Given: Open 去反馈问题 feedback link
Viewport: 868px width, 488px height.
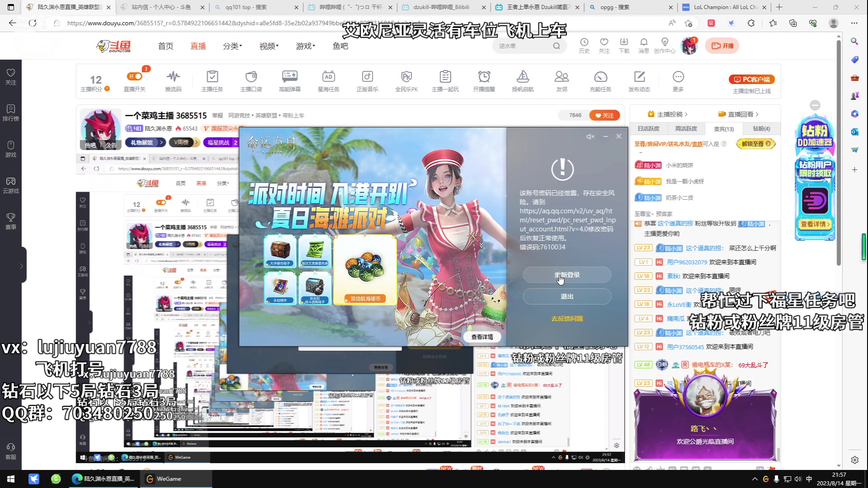Looking at the screenshot, I should pos(567,319).
